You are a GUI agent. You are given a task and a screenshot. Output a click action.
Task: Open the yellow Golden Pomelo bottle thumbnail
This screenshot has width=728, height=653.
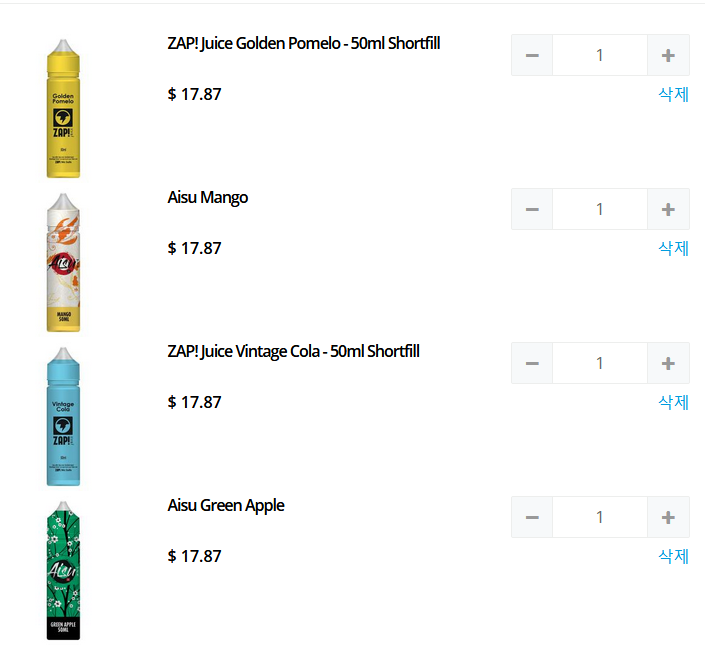pyautogui.click(x=63, y=108)
